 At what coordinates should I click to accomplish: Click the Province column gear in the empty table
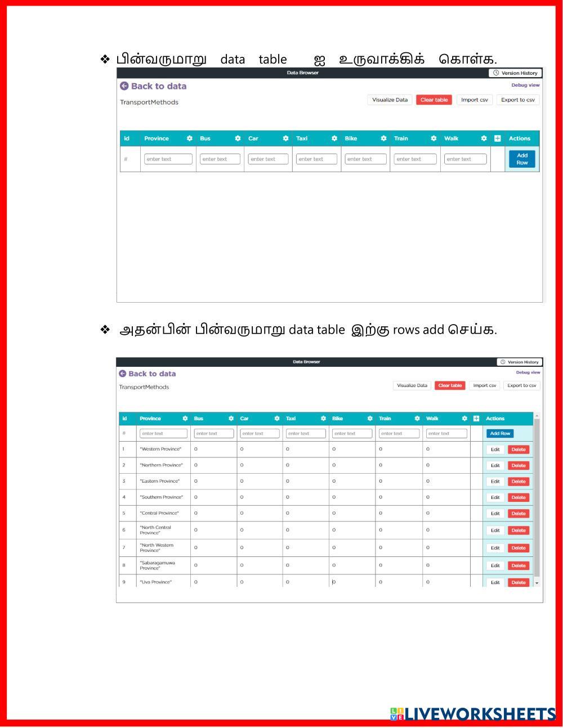point(190,138)
